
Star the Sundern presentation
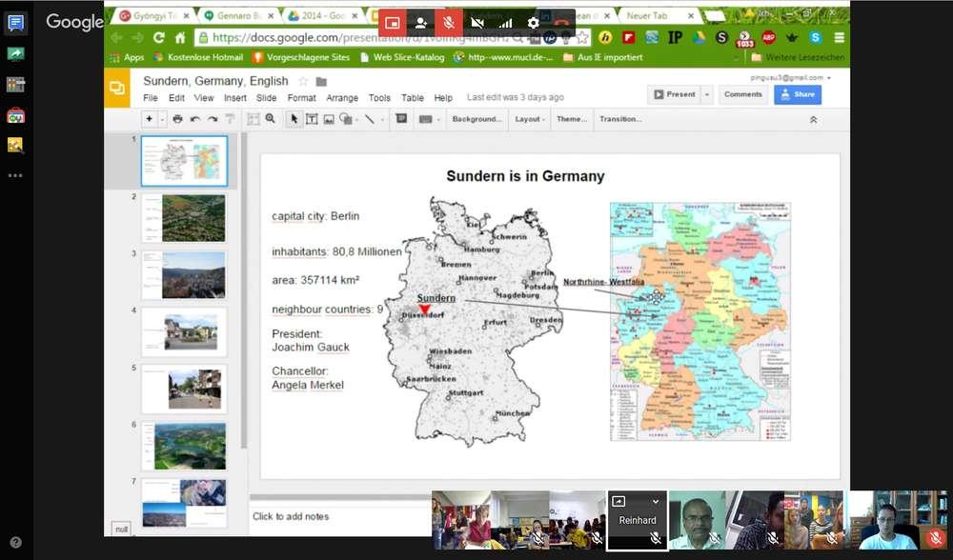[x=303, y=81]
